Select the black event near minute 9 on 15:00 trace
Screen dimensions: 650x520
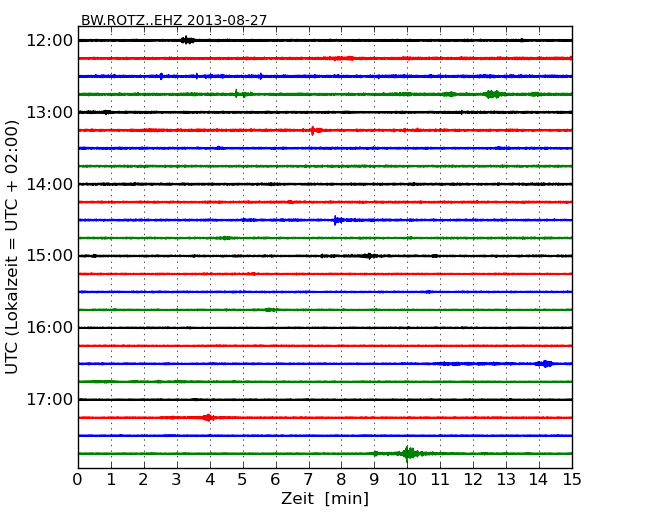(x=369, y=256)
